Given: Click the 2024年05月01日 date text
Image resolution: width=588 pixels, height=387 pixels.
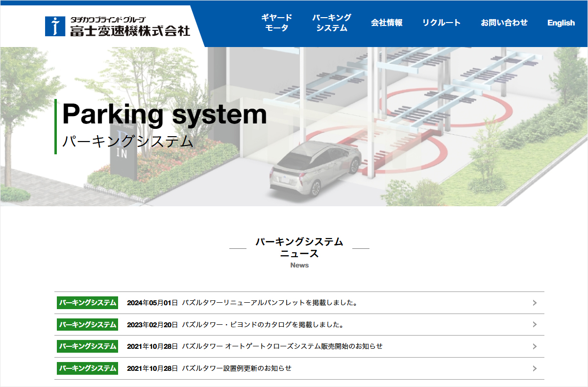Looking at the screenshot, I should pos(152,303).
